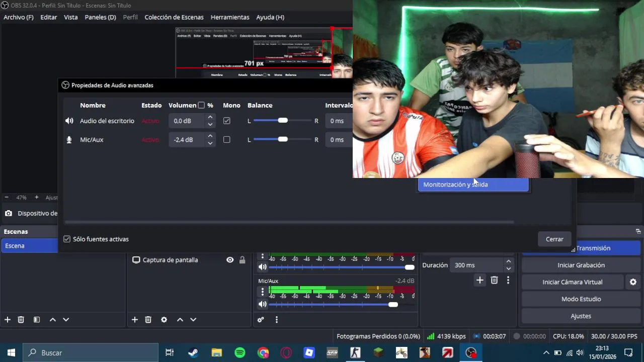Add a new scene with plus icon
The image size is (644, 362).
(8, 320)
